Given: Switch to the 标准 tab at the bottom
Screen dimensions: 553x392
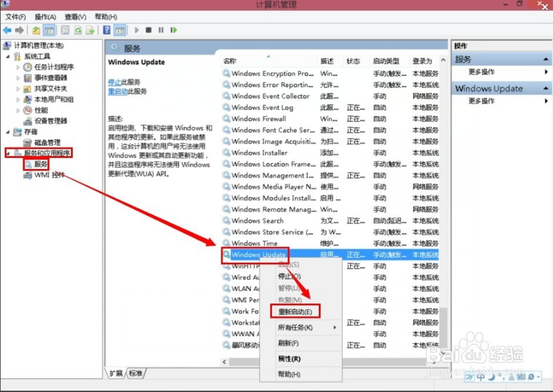Looking at the screenshot, I should pyautogui.click(x=136, y=372).
